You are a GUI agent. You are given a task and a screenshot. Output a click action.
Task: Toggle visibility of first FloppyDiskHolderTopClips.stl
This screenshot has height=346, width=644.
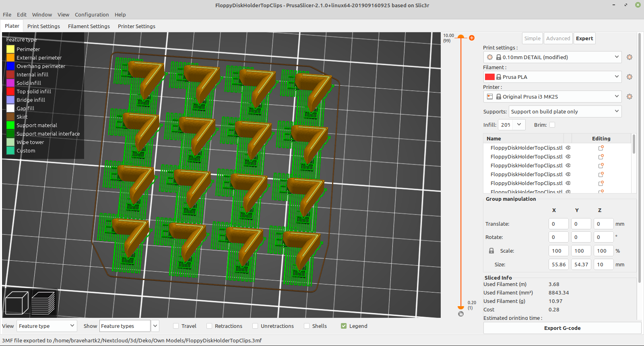click(x=568, y=148)
